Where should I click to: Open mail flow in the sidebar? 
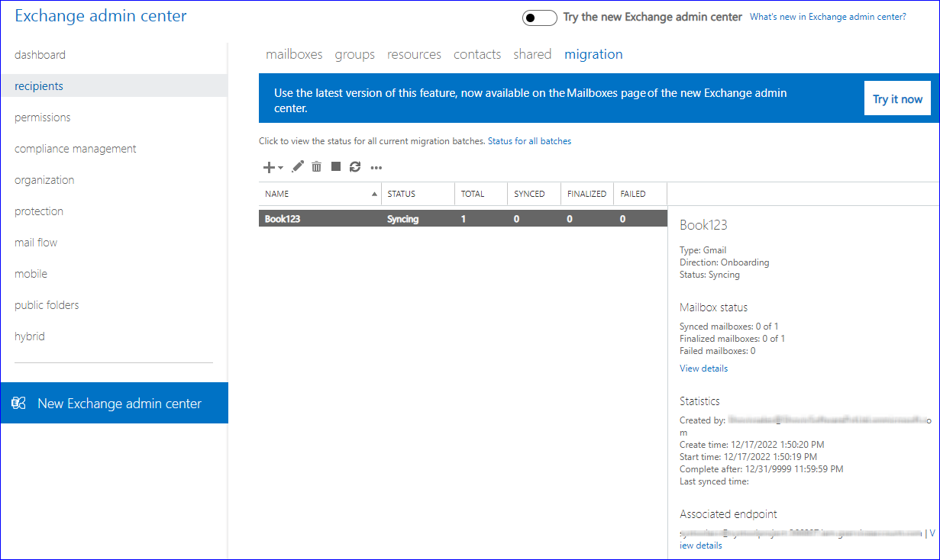(x=36, y=243)
